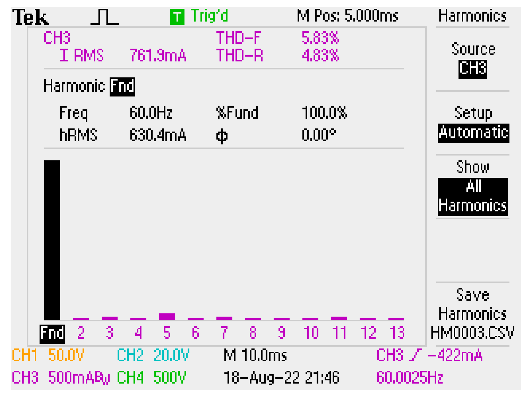Image resolution: width=532 pixels, height=400 pixels.
Task: Click the phase angle phi symbol
Action: point(222,136)
